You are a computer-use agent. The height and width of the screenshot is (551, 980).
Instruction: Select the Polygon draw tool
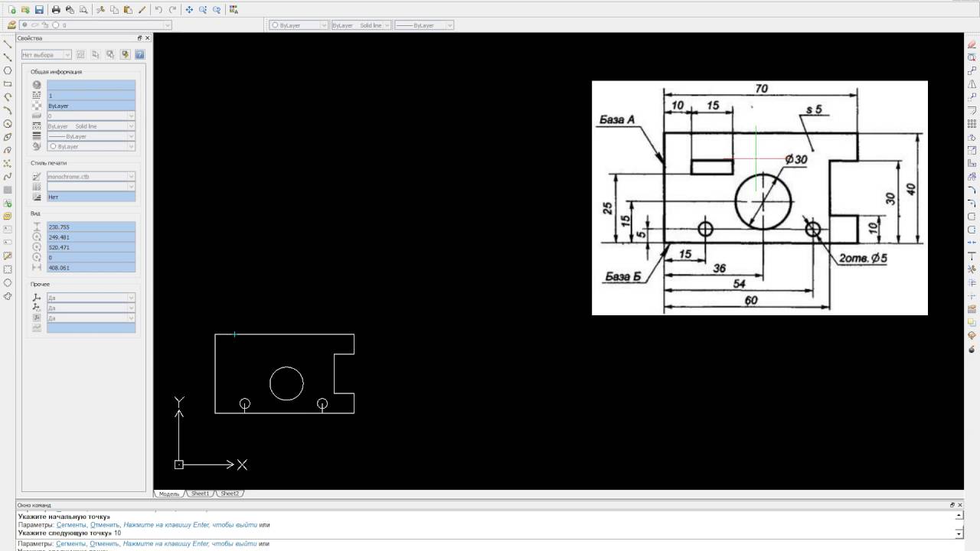coord(8,70)
